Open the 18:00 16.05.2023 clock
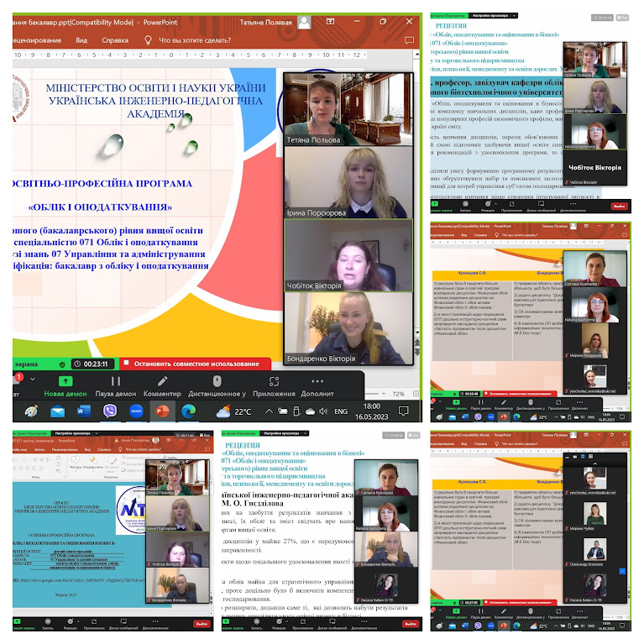The width and height of the screenshot is (644, 644). click(x=372, y=411)
